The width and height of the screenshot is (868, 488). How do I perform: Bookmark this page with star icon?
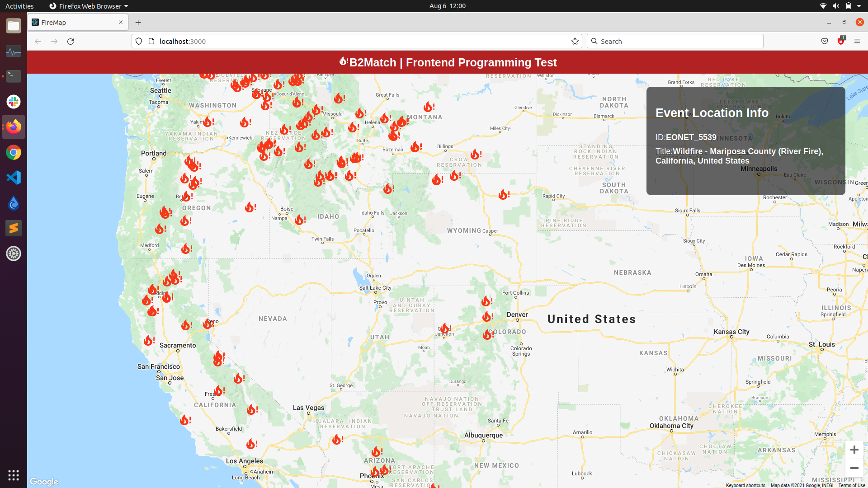(x=575, y=41)
